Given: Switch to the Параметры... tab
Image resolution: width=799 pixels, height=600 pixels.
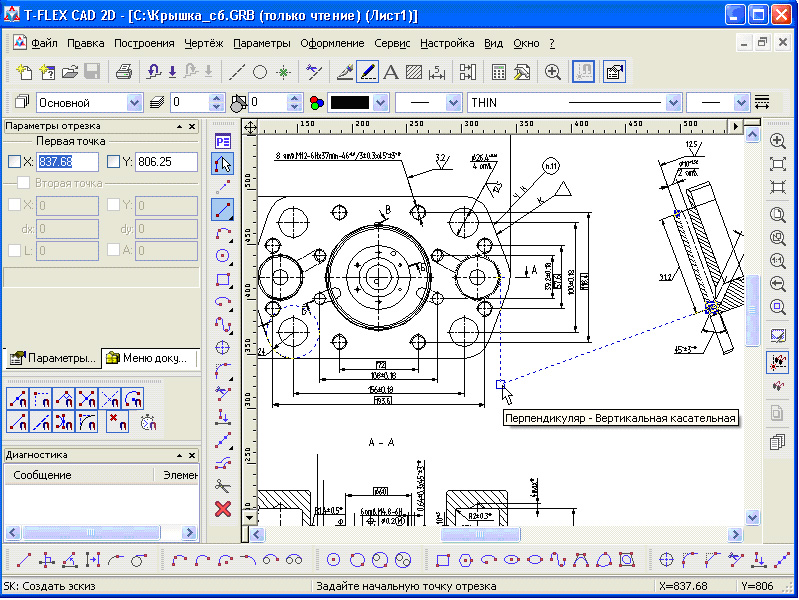Looking at the screenshot, I should 53,358.
